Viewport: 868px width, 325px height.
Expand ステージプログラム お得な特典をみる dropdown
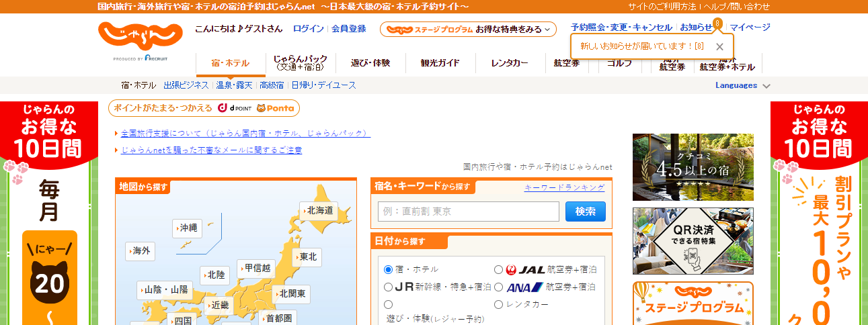coord(468,29)
